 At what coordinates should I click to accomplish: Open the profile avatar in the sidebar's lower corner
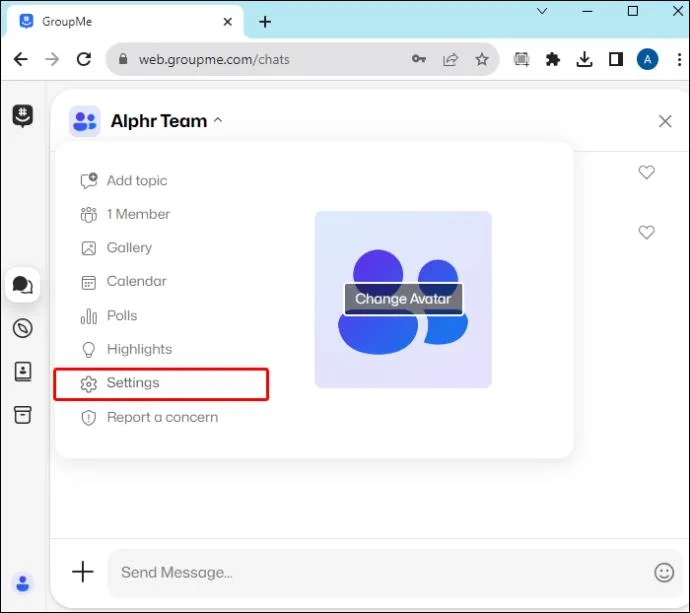point(22,584)
